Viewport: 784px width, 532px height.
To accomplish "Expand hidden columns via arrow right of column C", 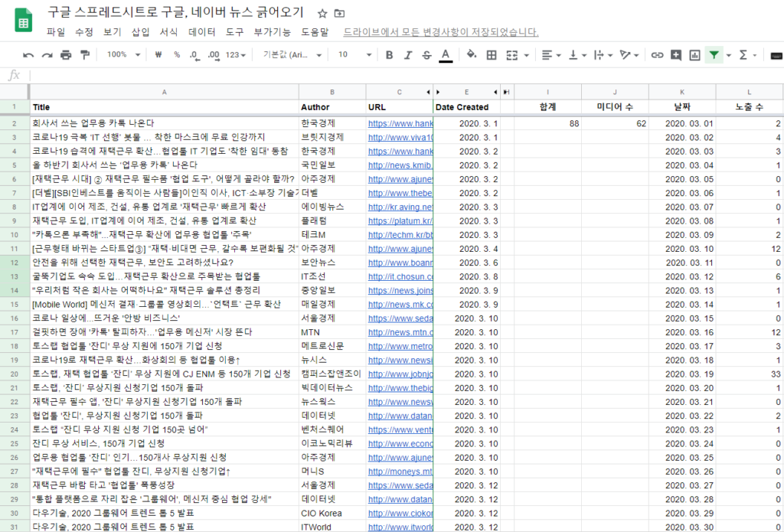I will click(429, 92).
